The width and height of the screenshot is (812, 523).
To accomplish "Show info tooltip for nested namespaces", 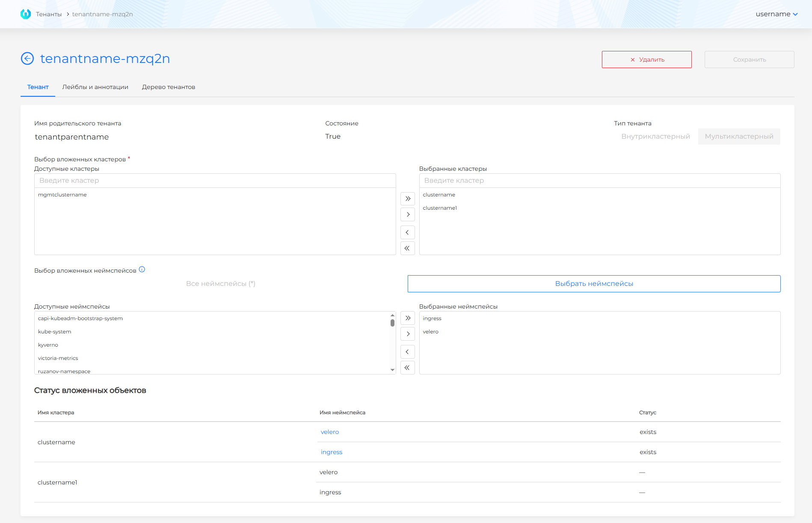I will tap(142, 270).
